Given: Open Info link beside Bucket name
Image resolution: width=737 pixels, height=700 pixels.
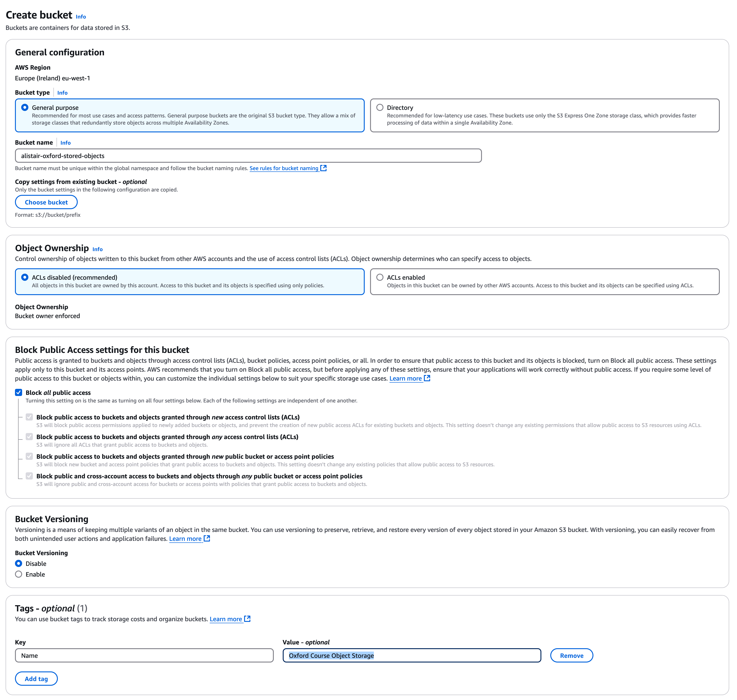Looking at the screenshot, I should point(65,143).
